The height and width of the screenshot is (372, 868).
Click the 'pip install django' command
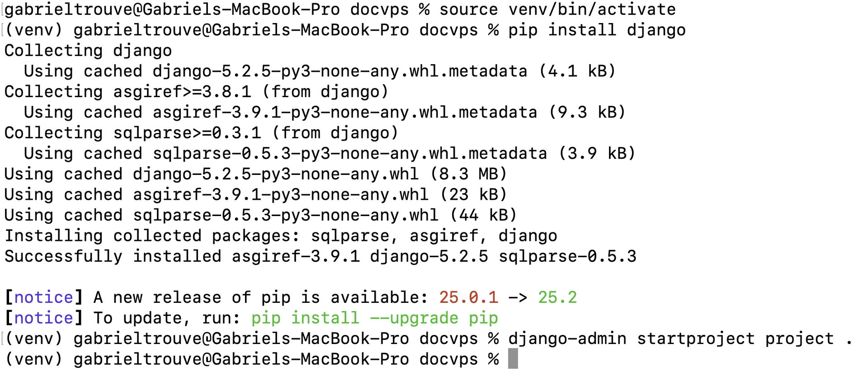(597, 30)
